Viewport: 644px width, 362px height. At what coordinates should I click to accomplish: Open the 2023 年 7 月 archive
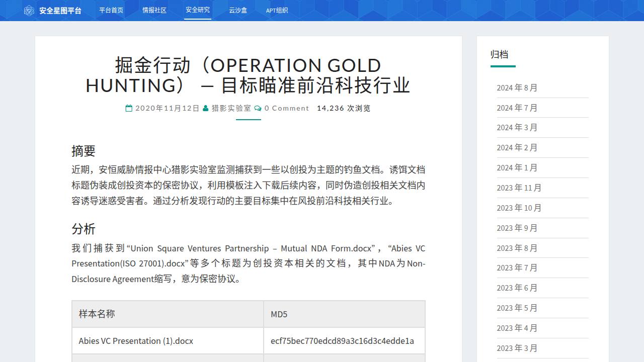coord(517,267)
